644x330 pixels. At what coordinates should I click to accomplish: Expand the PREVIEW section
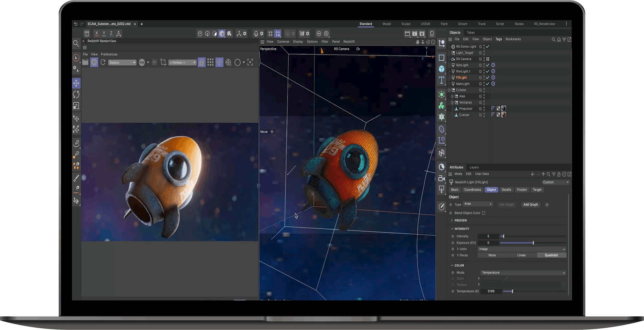[x=460, y=221]
